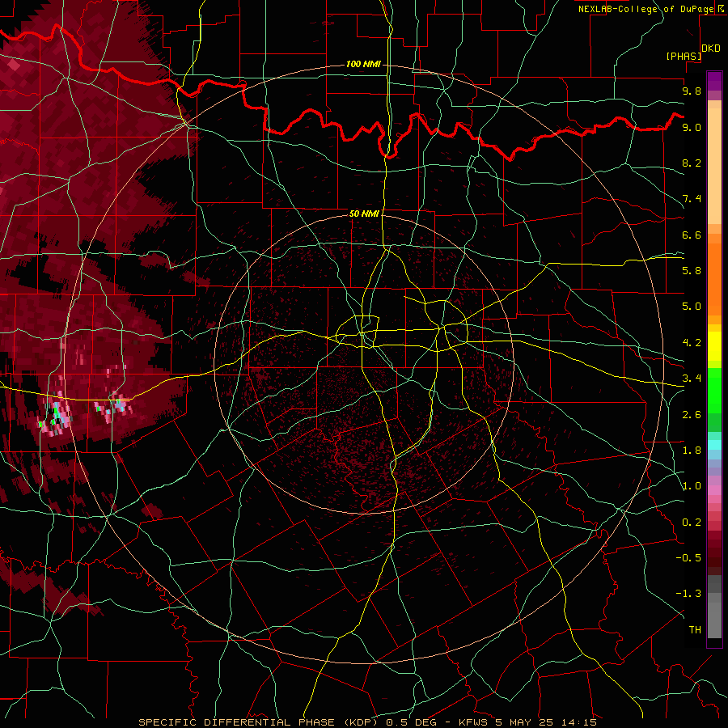
Task: Select the 100 NMI range ring label
Action: tap(363, 64)
